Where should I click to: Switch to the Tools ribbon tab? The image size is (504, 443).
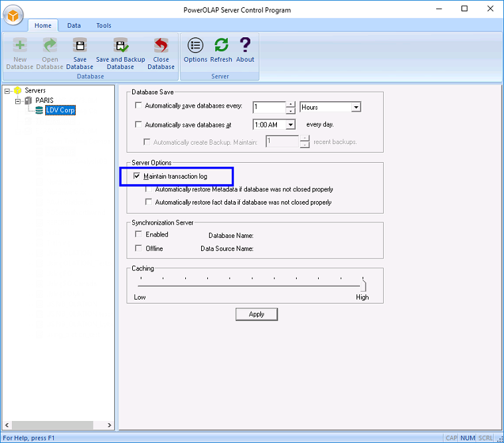pos(104,26)
